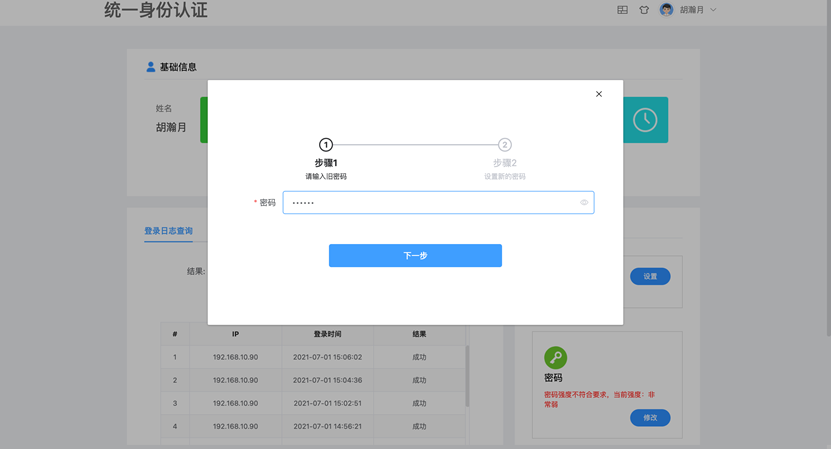Click the page vertical scrollbar
The height and width of the screenshot is (449, 831).
[x=828, y=170]
